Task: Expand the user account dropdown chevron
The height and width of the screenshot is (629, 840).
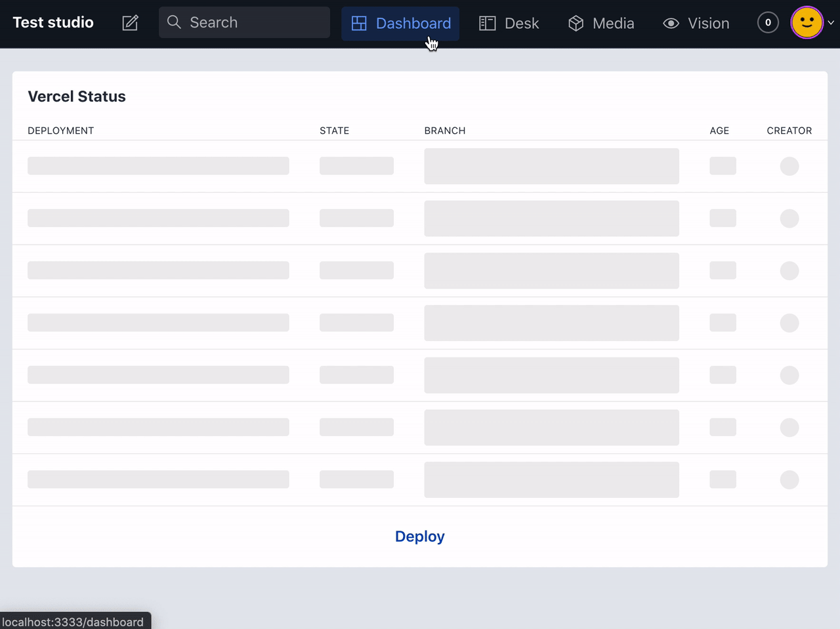Action: [830, 22]
